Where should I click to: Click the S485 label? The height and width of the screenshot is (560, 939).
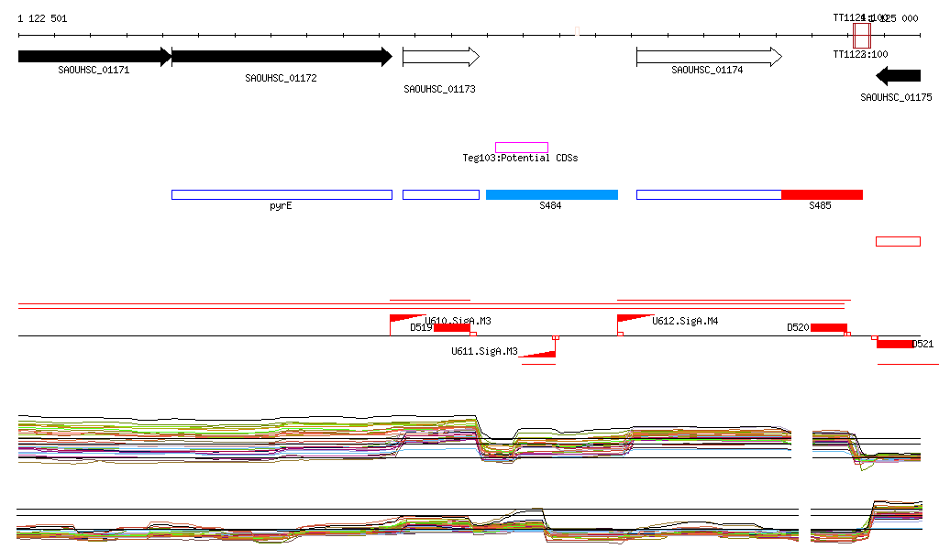[820, 206]
